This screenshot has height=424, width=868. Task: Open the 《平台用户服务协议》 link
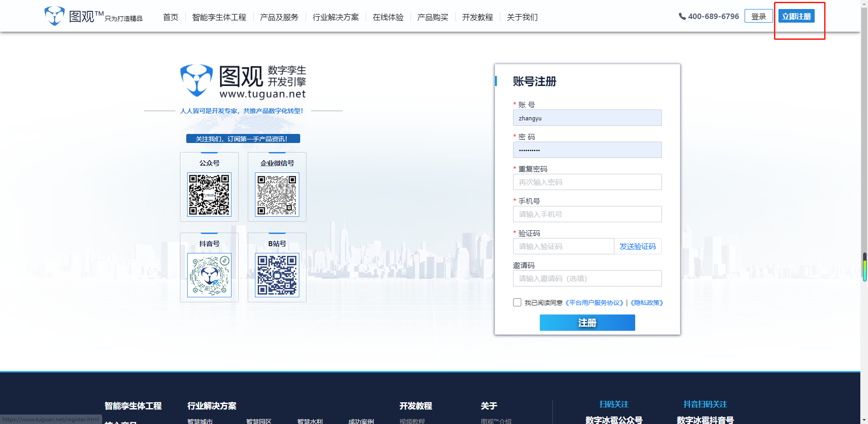click(594, 303)
